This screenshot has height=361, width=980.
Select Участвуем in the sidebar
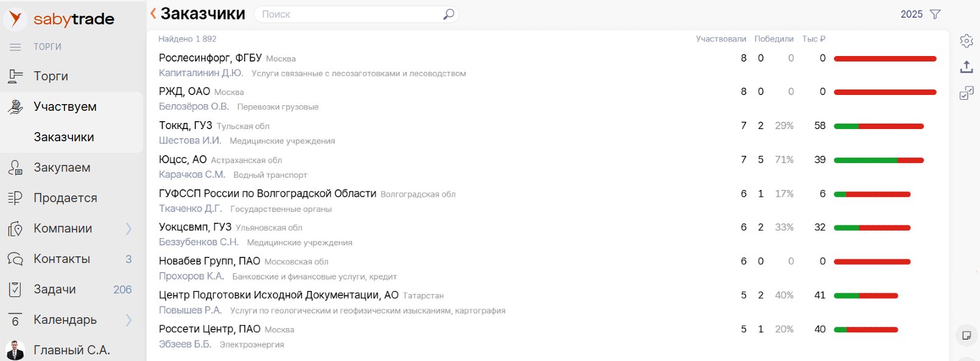(65, 107)
